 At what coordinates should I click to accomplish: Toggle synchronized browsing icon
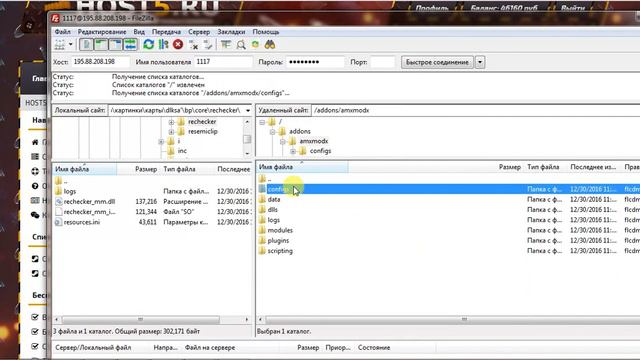tap(256, 44)
